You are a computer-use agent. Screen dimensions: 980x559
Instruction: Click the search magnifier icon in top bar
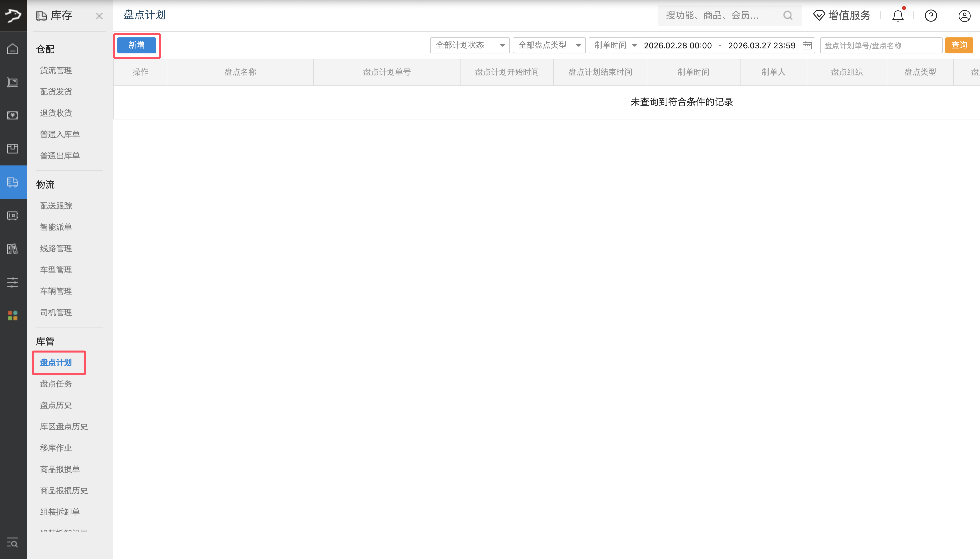(x=787, y=15)
